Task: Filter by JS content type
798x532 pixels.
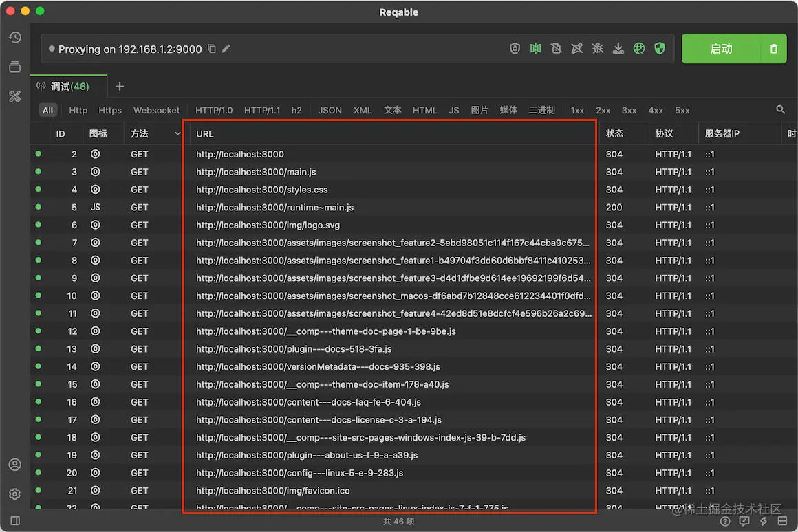Action: [454, 111]
